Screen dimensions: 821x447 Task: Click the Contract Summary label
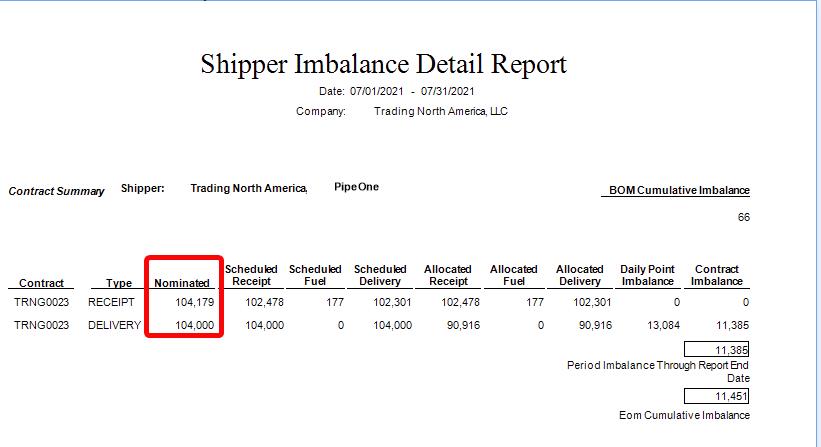56,191
